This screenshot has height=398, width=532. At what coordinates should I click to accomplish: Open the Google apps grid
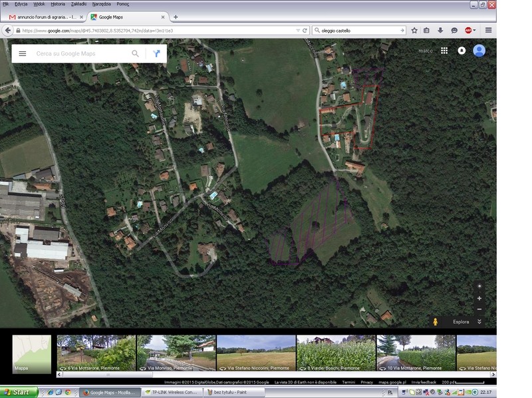tap(444, 51)
